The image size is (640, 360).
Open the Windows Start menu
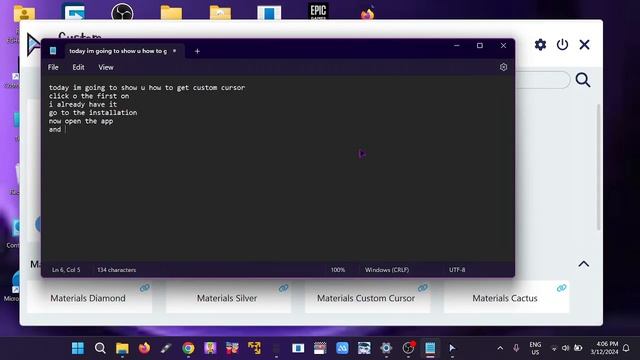[x=78, y=348]
